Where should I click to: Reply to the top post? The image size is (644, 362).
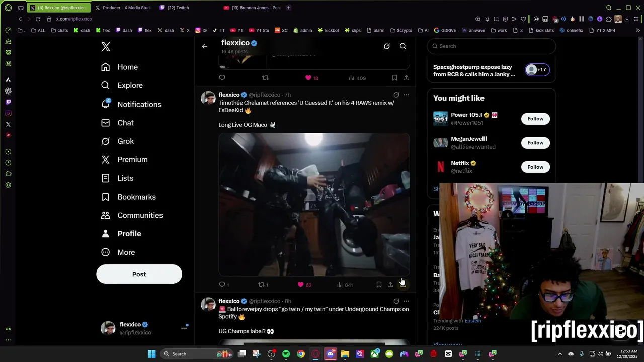(222, 78)
